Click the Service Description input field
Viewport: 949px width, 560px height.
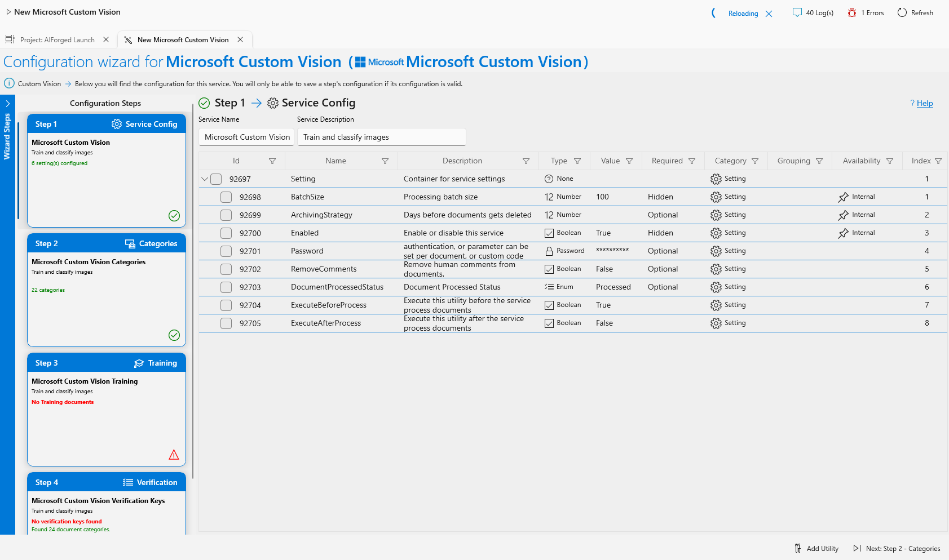(382, 137)
